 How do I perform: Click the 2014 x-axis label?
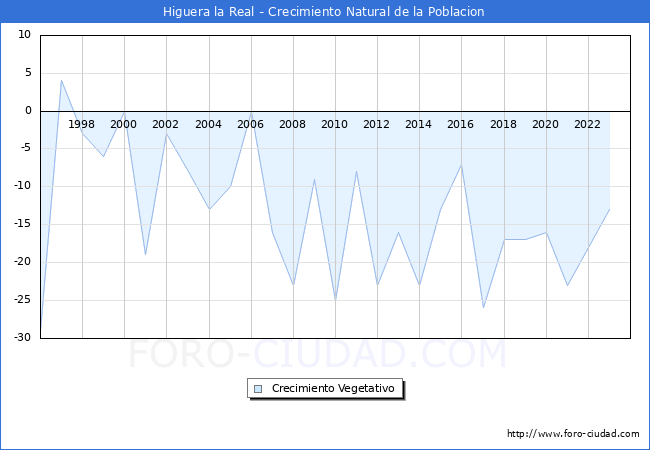click(x=418, y=124)
